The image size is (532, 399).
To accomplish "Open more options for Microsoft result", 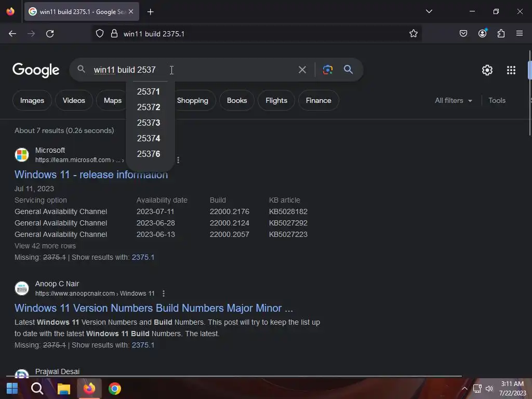I will pos(178,160).
